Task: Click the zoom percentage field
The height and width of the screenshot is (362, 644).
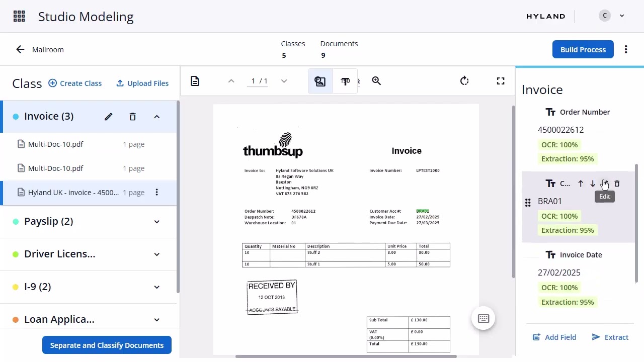Action: click(x=351, y=81)
